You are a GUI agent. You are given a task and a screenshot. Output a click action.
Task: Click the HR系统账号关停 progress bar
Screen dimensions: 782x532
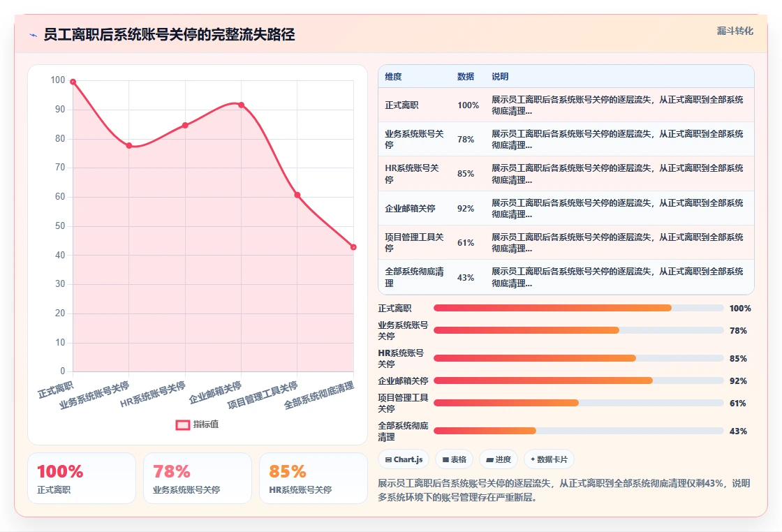(x=579, y=358)
